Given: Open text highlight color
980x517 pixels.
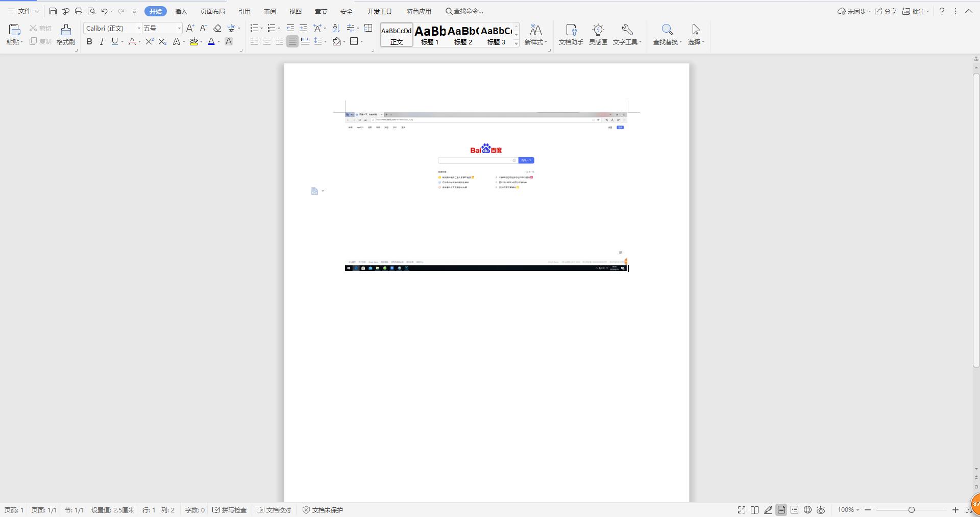Looking at the screenshot, I should [x=194, y=41].
